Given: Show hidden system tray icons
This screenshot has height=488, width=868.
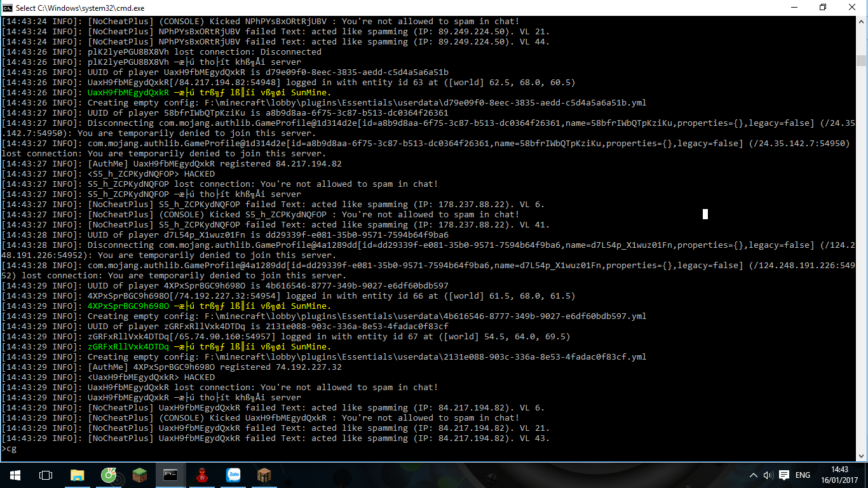Looking at the screenshot, I should point(754,475).
